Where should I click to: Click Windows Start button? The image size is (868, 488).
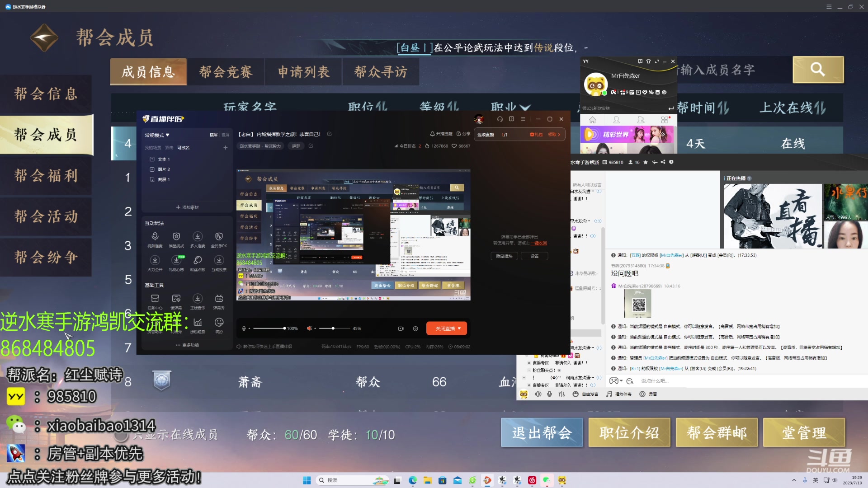tap(307, 480)
